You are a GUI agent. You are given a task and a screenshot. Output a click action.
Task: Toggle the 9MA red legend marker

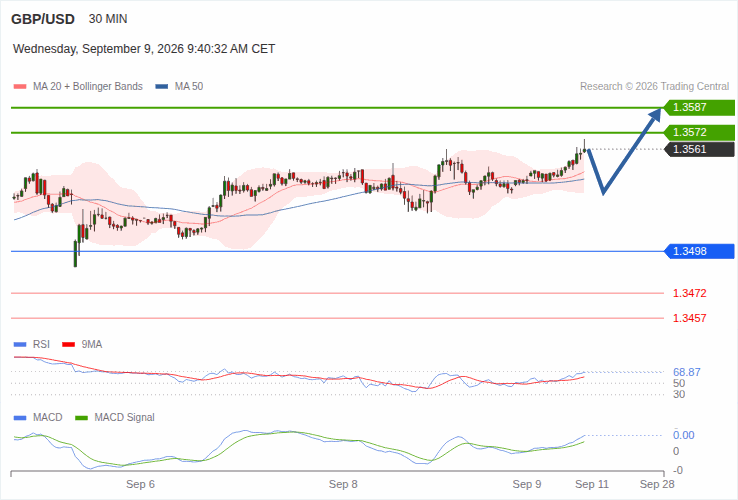(x=69, y=345)
